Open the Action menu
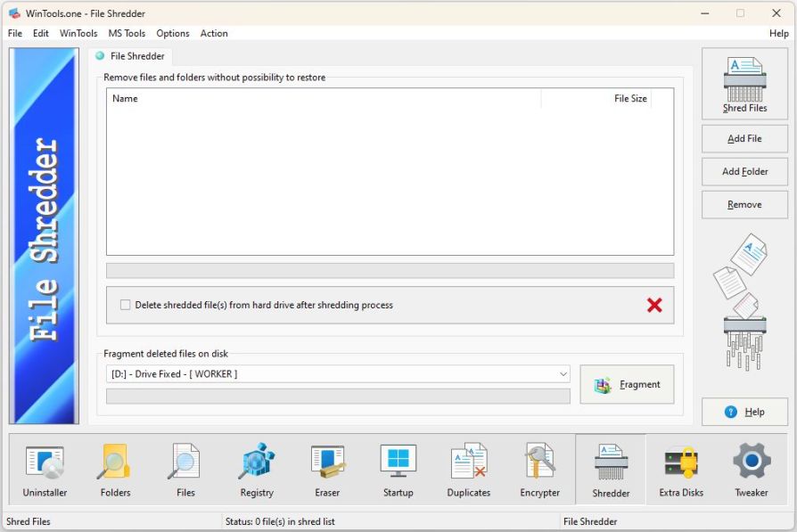The image size is (797, 532). [x=214, y=33]
